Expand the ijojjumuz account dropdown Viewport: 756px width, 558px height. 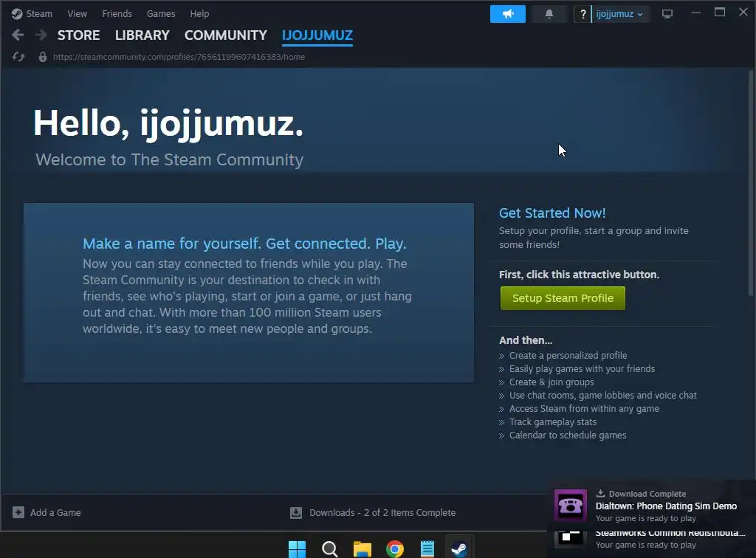coord(619,14)
